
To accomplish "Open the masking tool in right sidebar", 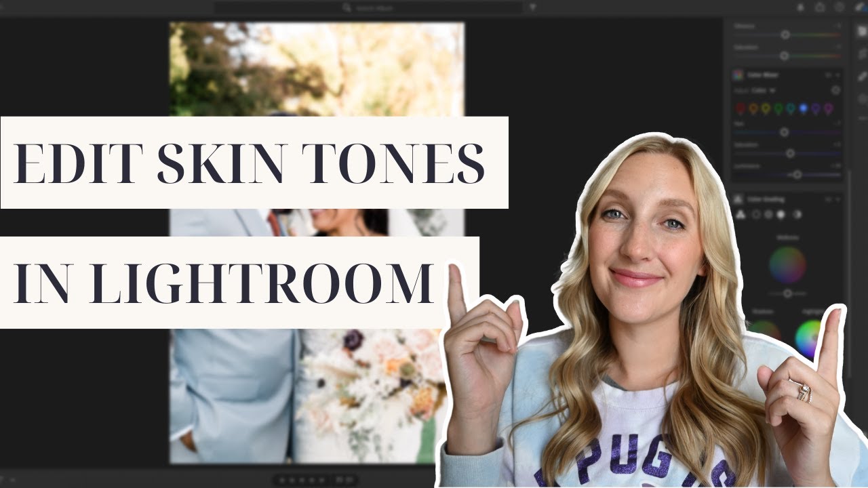I will pyautogui.click(x=862, y=99).
